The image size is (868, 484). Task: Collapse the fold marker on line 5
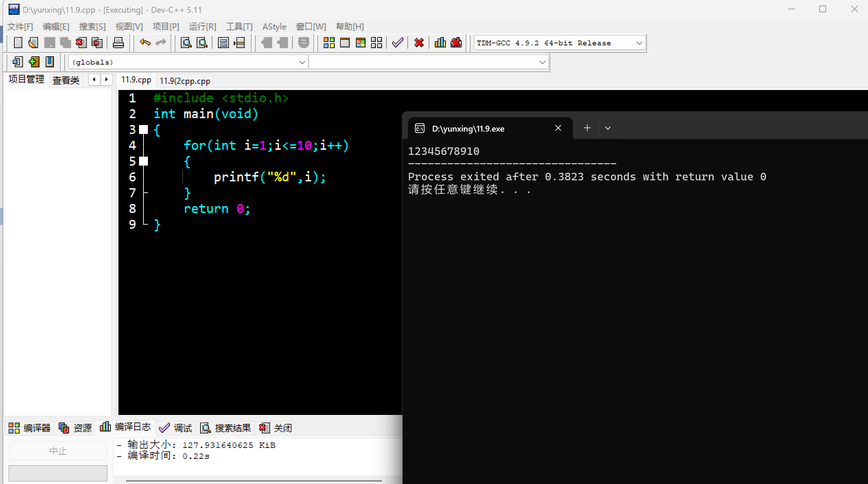(x=143, y=161)
